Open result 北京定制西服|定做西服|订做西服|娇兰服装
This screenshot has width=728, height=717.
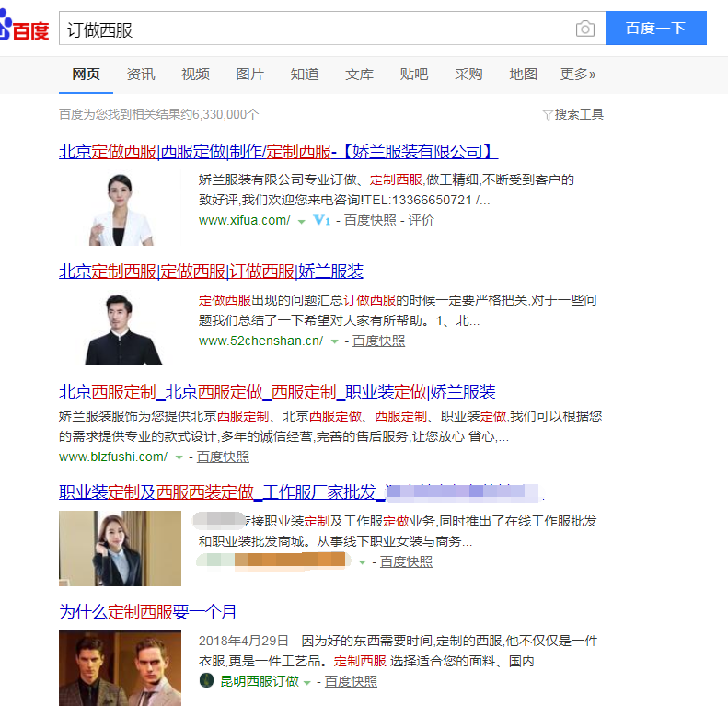pyautogui.click(x=211, y=272)
